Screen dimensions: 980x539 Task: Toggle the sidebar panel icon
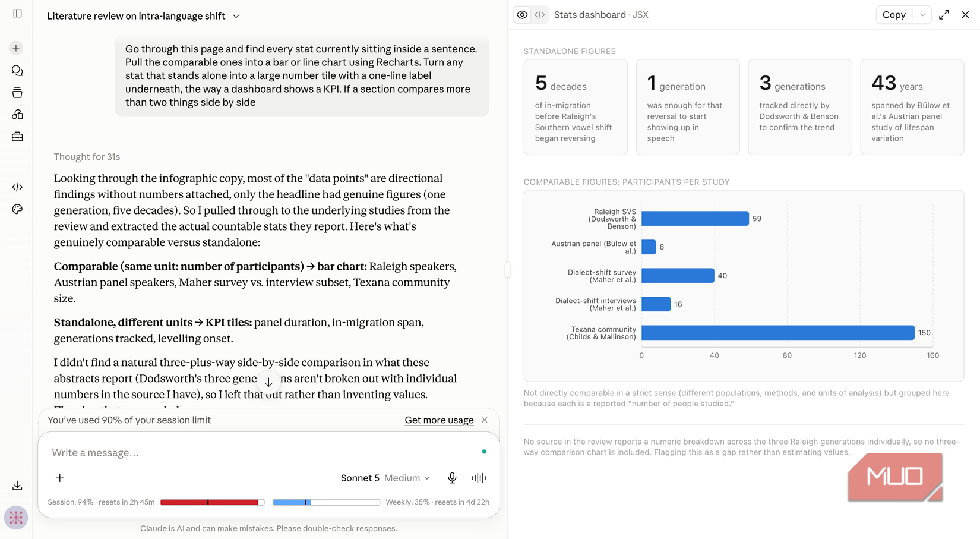(x=17, y=13)
